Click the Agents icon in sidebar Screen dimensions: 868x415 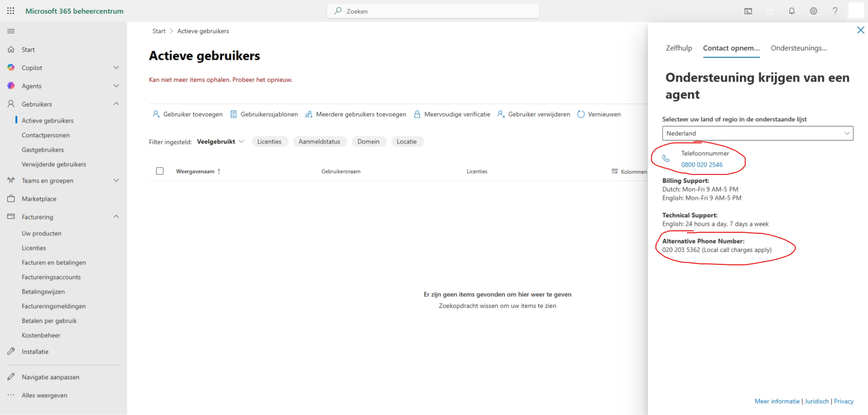click(x=11, y=86)
